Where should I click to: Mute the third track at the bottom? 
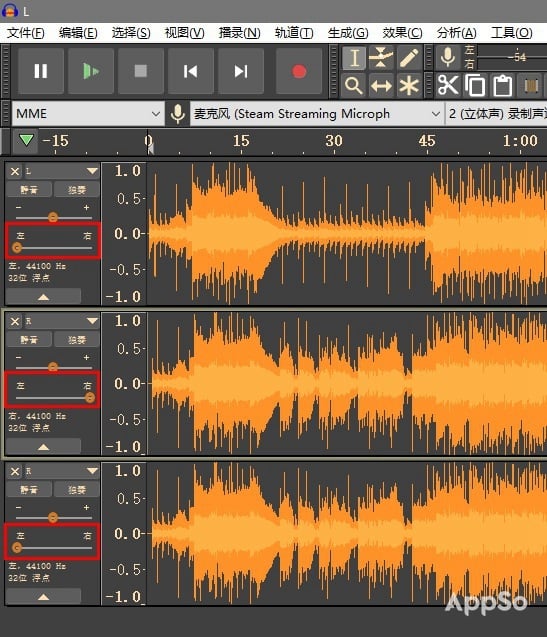tap(29, 490)
